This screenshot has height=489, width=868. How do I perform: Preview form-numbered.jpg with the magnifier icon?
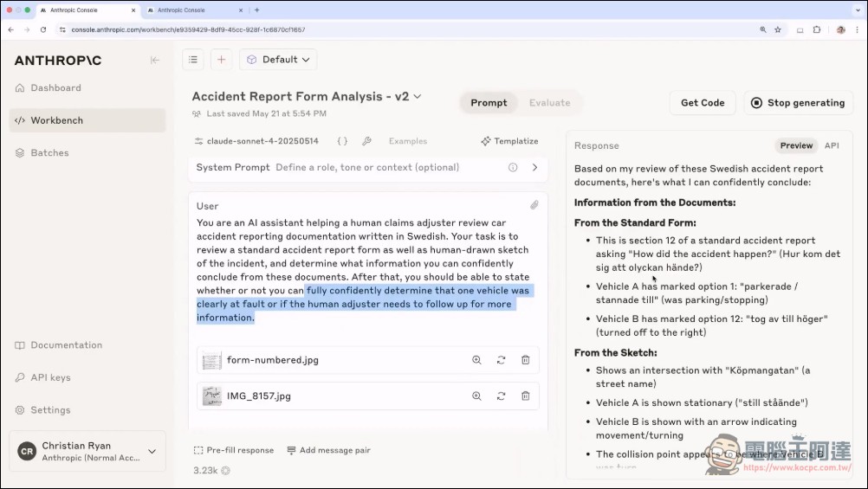coord(476,360)
